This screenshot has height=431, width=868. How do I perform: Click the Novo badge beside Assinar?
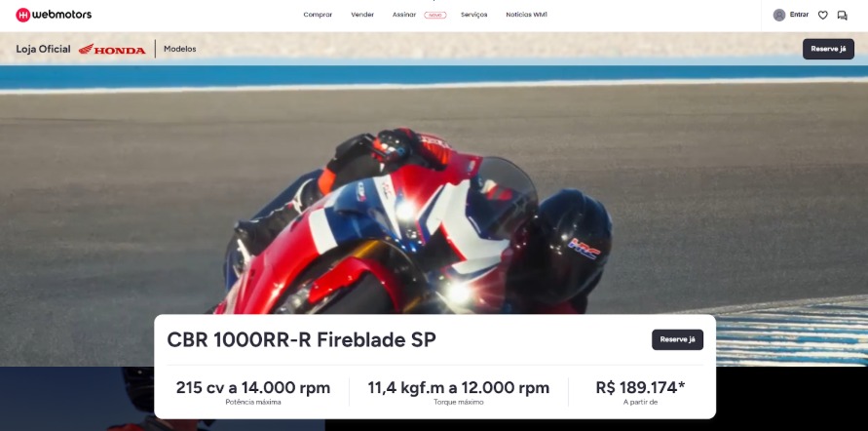[435, 15]
